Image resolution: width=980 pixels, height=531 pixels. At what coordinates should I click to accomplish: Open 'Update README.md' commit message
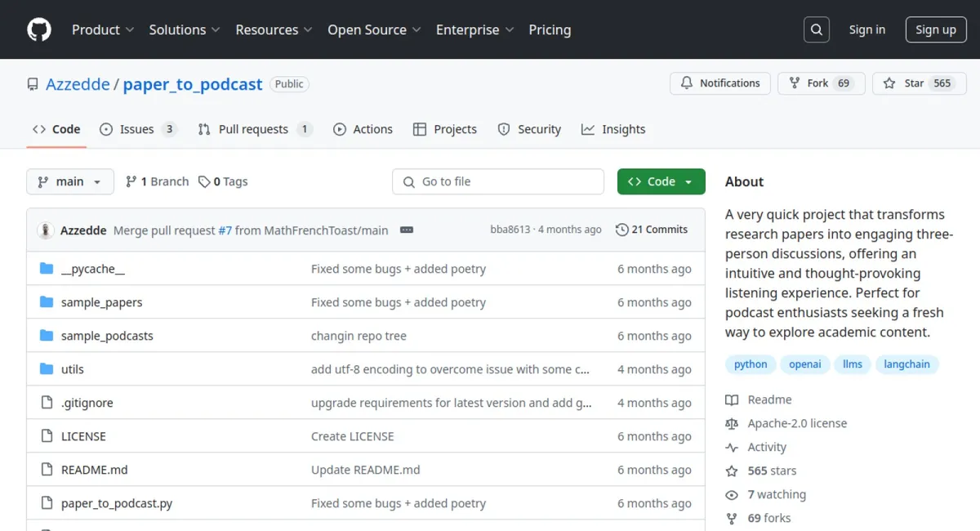(x=366, y=470)
